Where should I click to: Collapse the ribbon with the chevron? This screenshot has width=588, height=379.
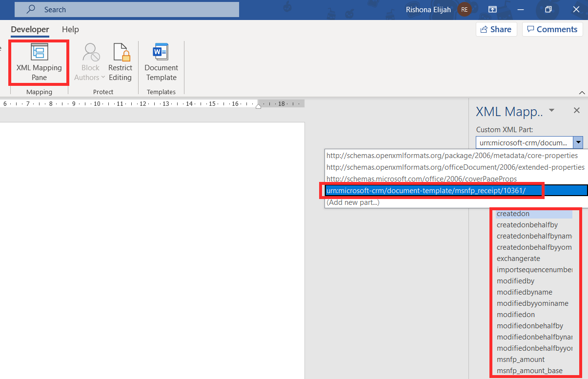point(582,92)
